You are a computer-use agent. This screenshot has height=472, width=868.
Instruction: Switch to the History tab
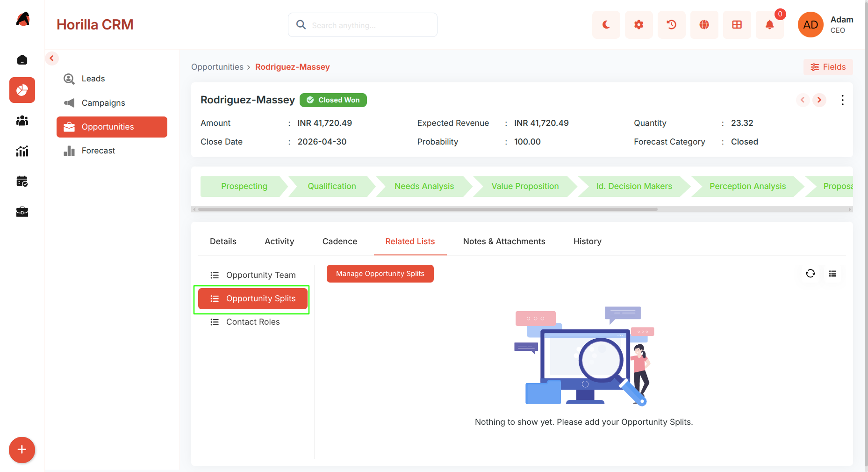[588, 241]
